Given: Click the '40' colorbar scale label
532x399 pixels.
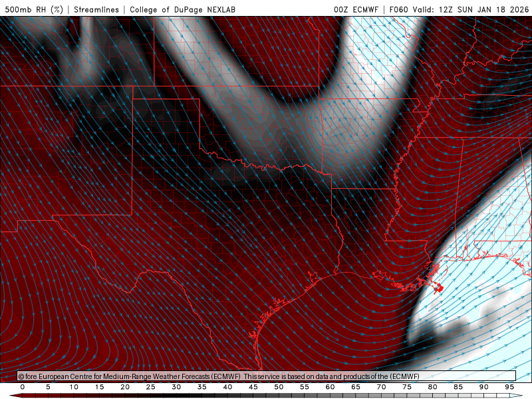Looking at the screenshot, I should pyautogui.click(x=227, y=387).
